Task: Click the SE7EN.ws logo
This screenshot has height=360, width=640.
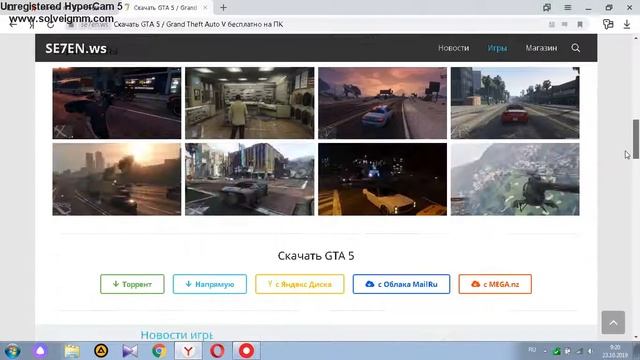Action: (x=76, y=49)
